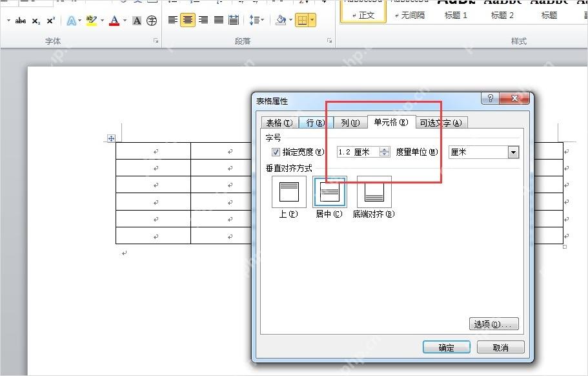588x376 pixels.
Task: Open line spacing options
Action: [254, 20]
